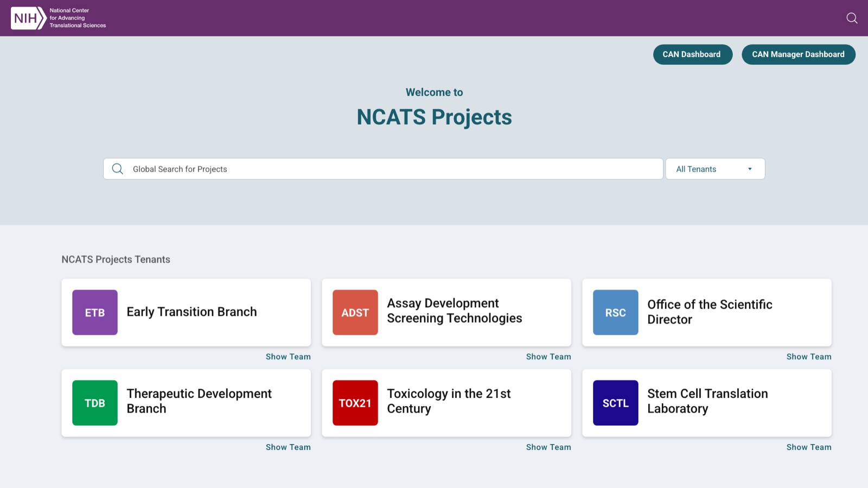Show Team for Assay Development Screening Technologies

tap(548, 357)
